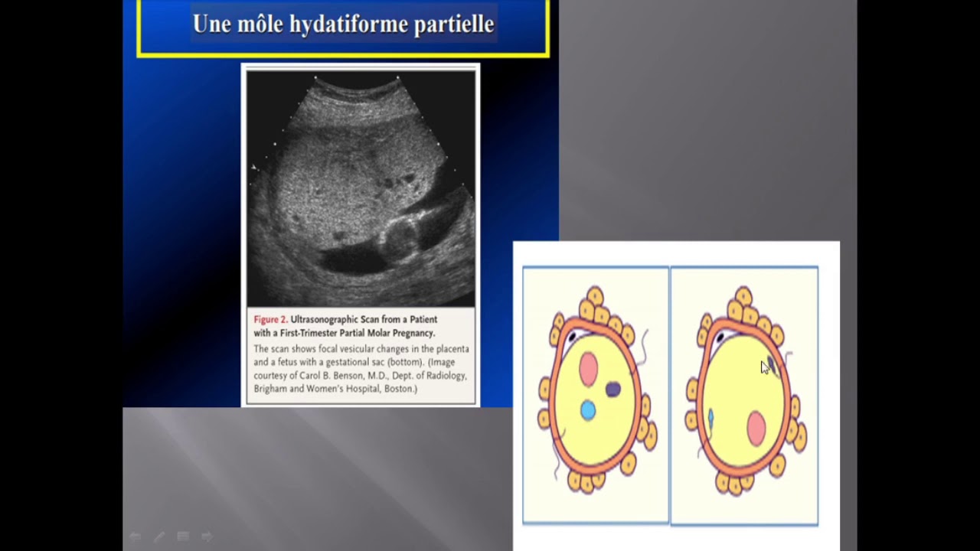Click the purple nucleus in left diagram

pyautogui.click(x=612, y=390)
